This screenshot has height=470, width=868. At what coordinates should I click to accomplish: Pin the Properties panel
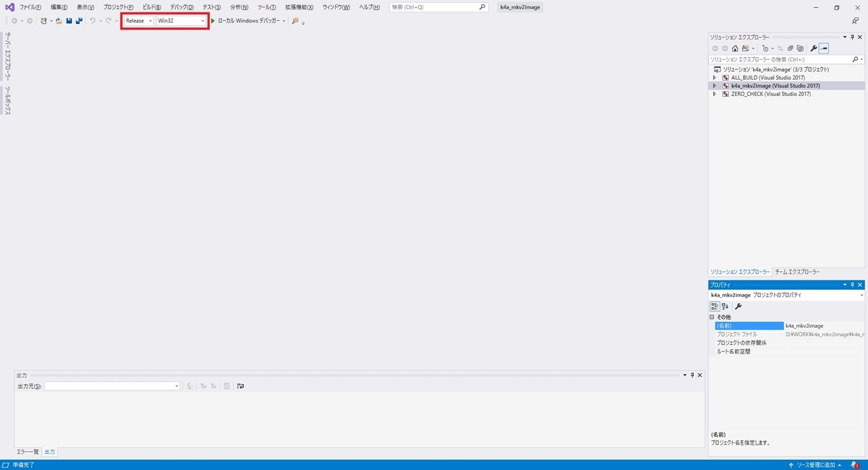(852, 286)
